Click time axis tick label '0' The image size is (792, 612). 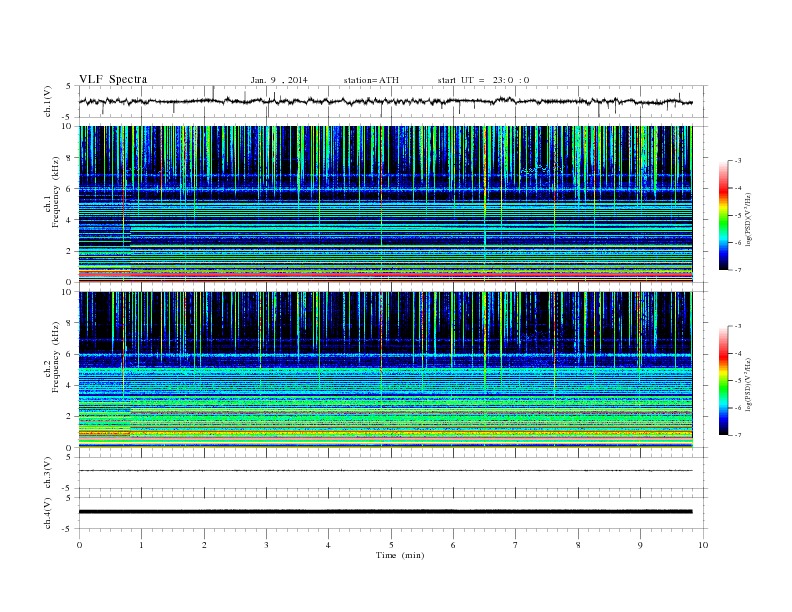[x=79, y=545]
